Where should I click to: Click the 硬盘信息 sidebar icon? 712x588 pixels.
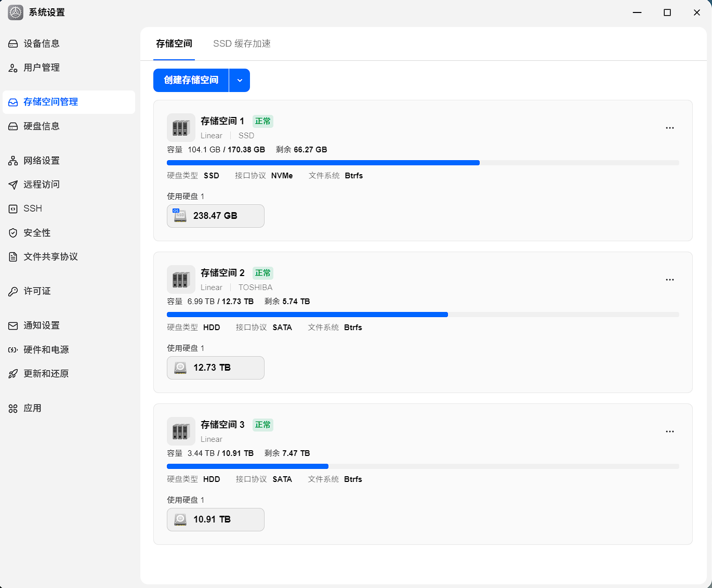tap(13, 126)
